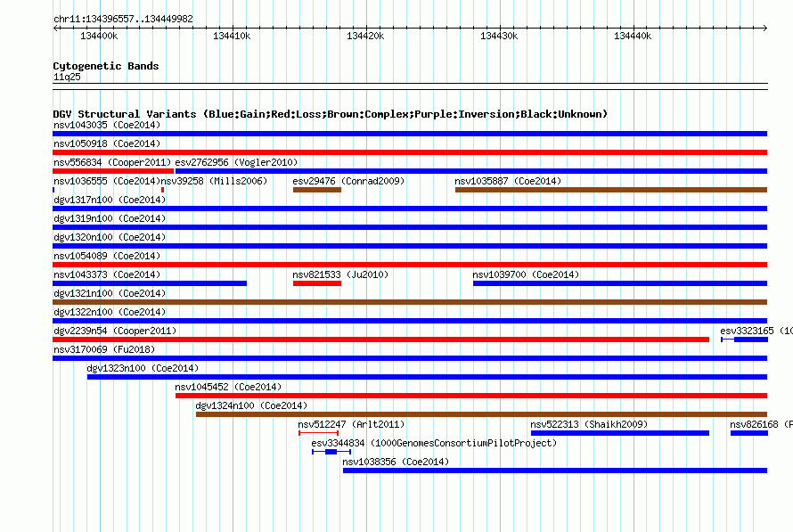The image size is (793, 532).
Task: Click the Cytogenetic Bands track title
Action: [106, 66]
